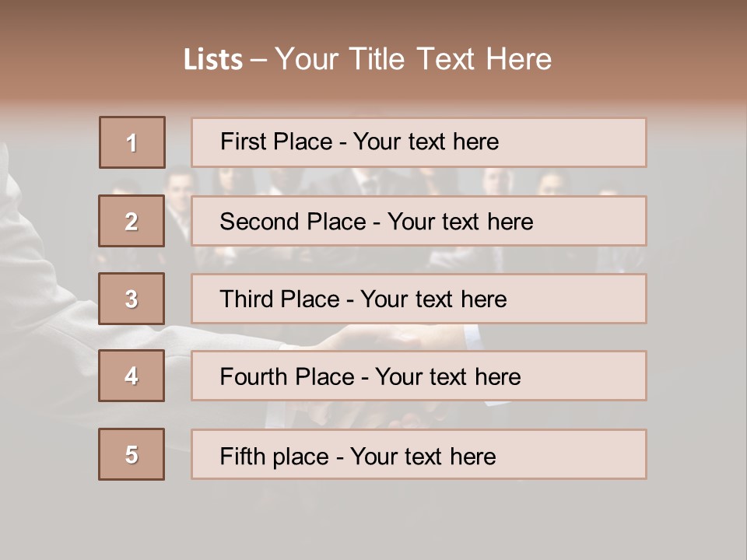Select the "Your Title Text Here" title text

click(x=413, y=59)
